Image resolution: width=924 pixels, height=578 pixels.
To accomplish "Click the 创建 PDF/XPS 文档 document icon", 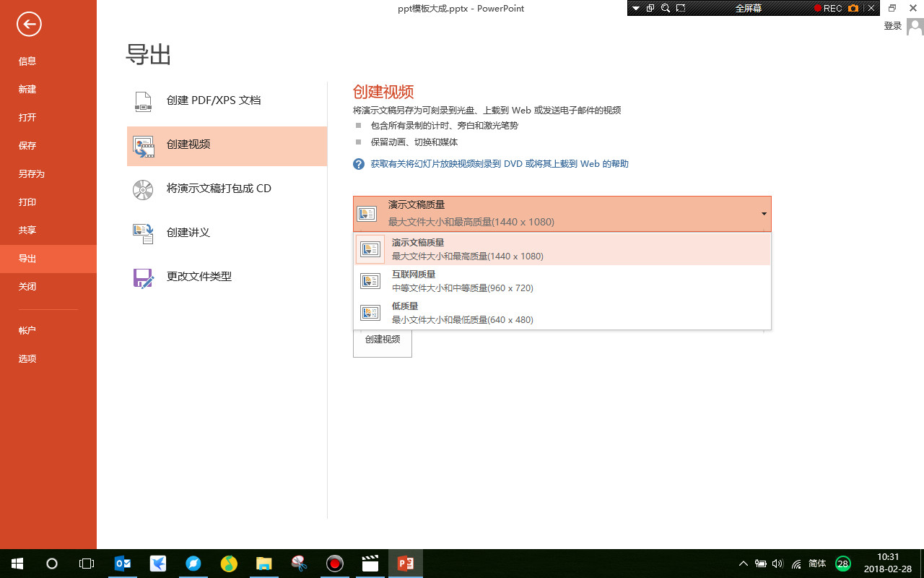I will tap(143, 101).
